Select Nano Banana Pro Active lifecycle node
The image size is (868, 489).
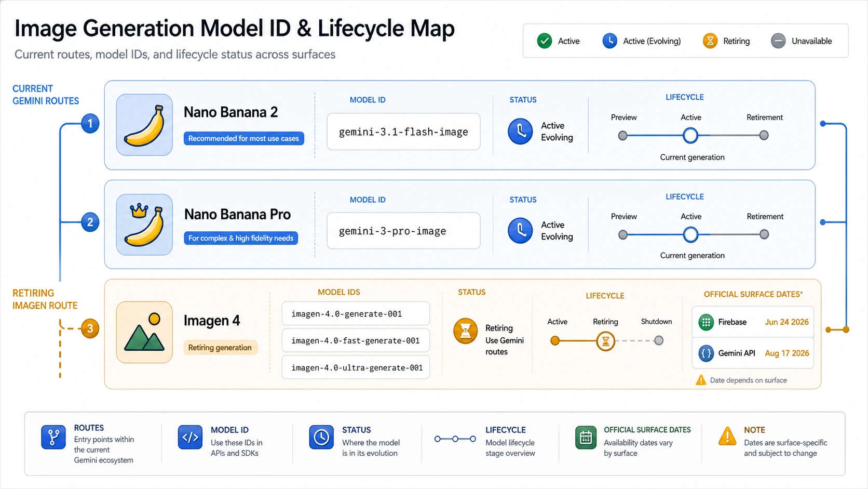[690, 235]
